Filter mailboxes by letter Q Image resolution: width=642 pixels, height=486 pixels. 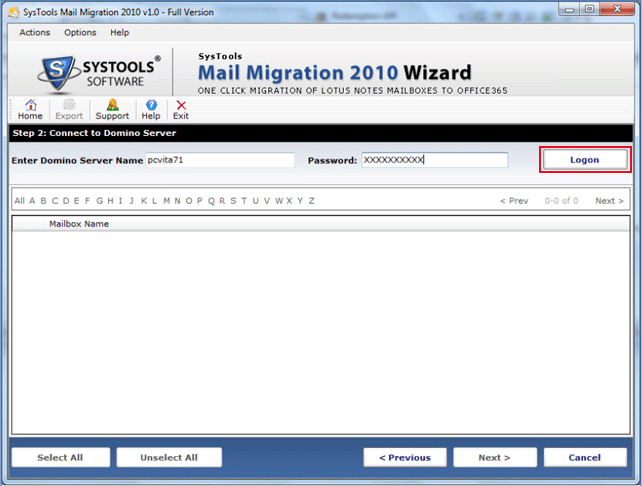[x=211, y=201]
